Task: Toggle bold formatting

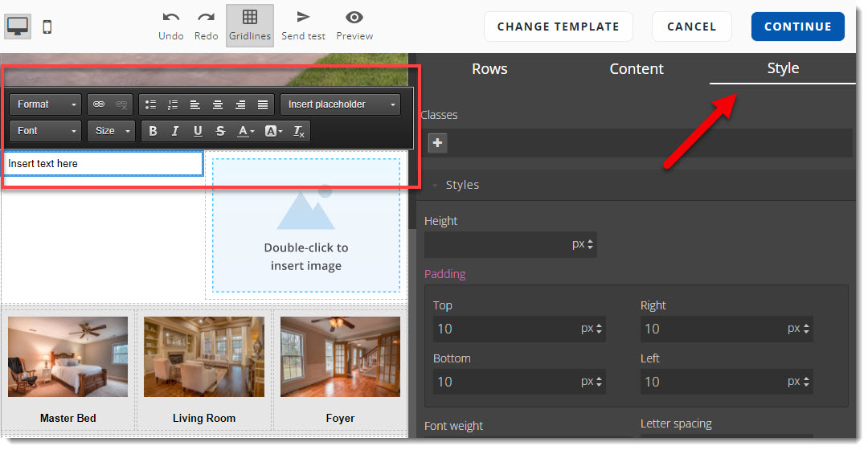Action: 153,131
